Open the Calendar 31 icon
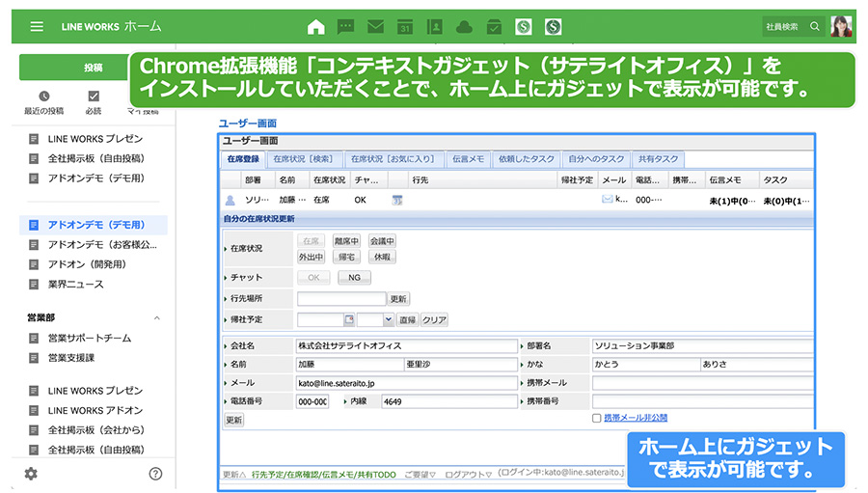868x493 pixels. (x=405, y=27)
